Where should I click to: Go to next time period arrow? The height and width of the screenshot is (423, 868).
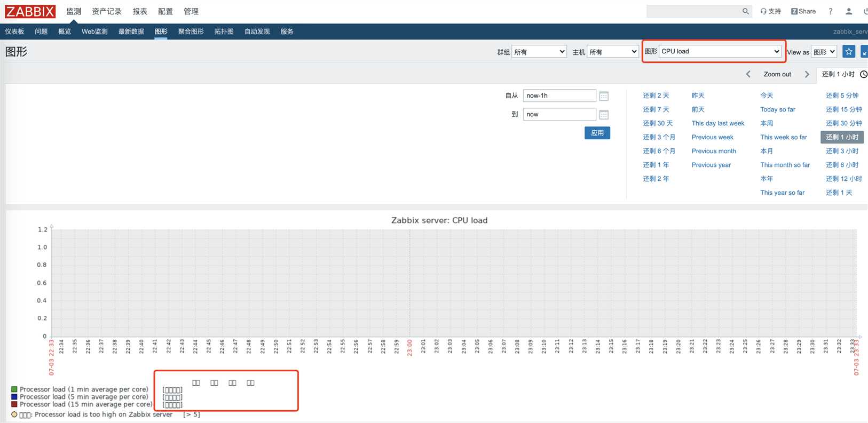807,74
